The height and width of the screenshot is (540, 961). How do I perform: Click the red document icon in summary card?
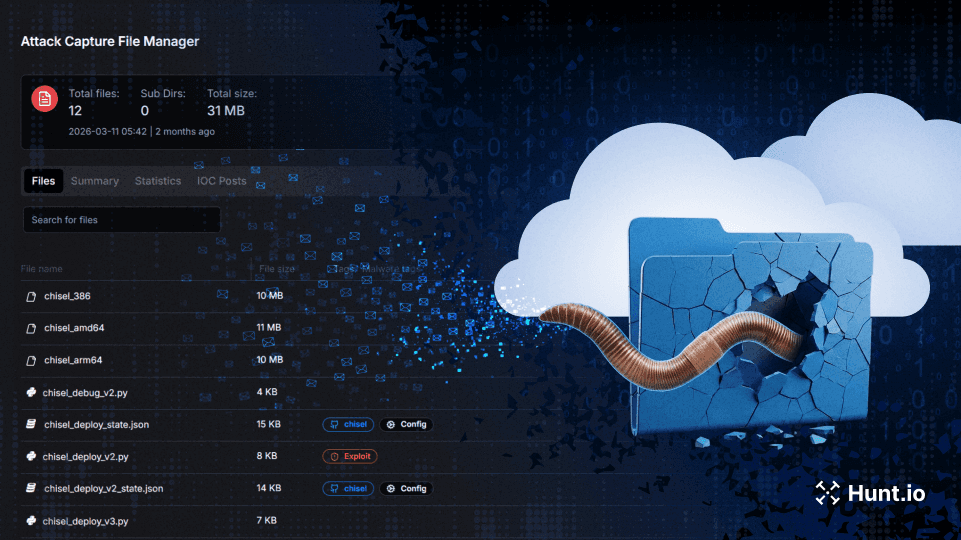coord(45,99)
